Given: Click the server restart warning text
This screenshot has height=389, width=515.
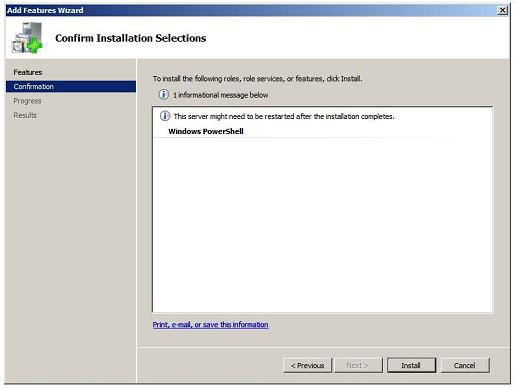Looking at the screenshot, I should [284, 116].
